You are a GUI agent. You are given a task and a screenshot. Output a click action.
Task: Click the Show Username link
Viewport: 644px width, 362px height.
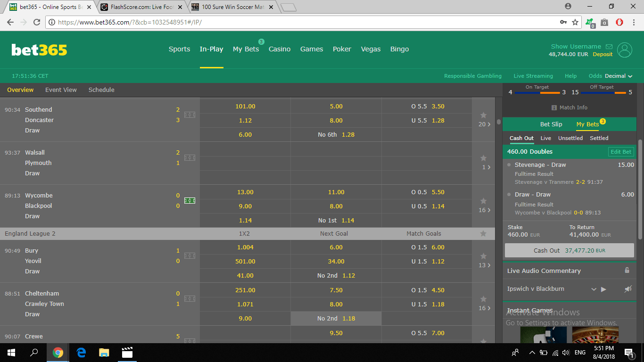click(576, 46)
